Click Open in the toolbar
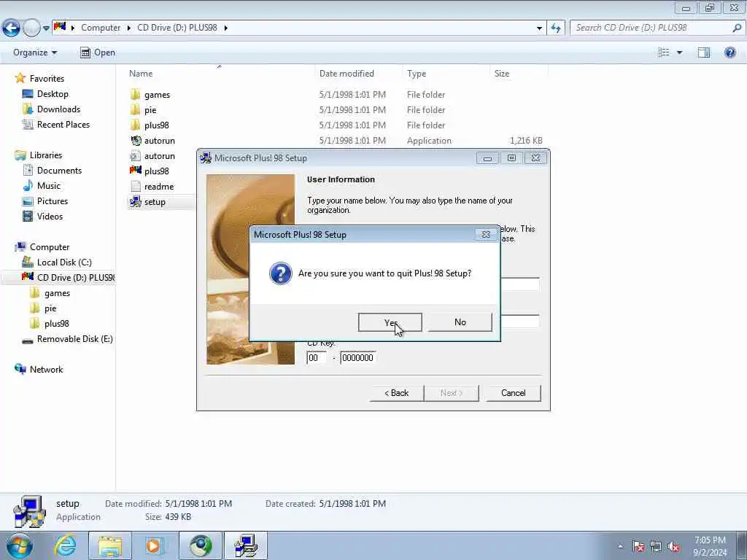This screenshot has height=560, width=747. (x=98, y=52)
